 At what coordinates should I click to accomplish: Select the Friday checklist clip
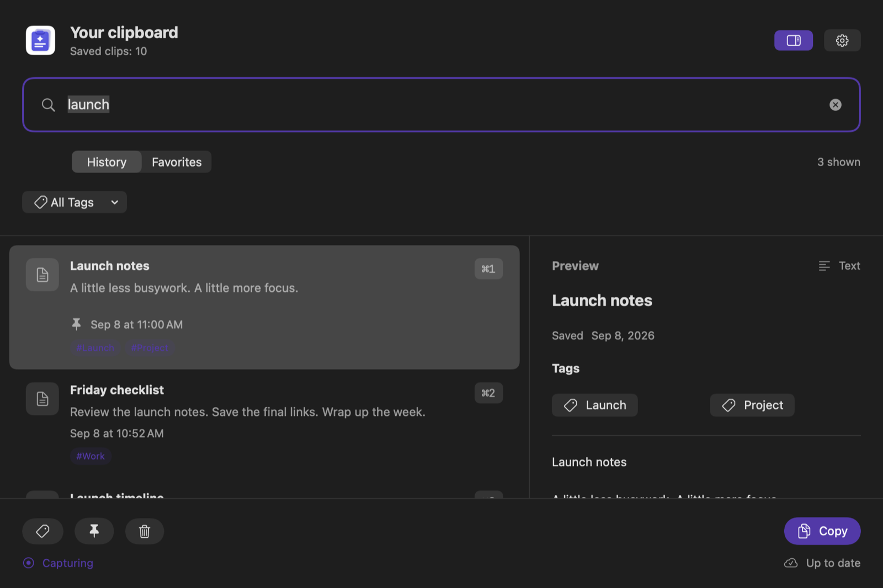click(x=264, y=424)
